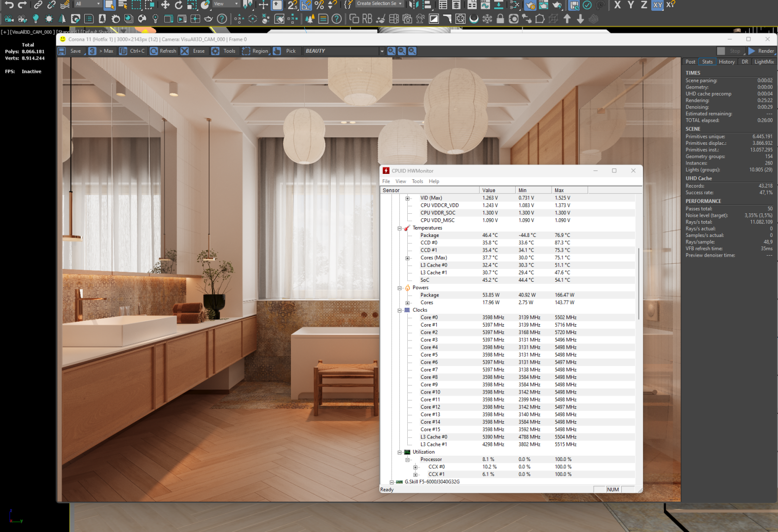Toggle the Angle Snap button

(306, 5)
